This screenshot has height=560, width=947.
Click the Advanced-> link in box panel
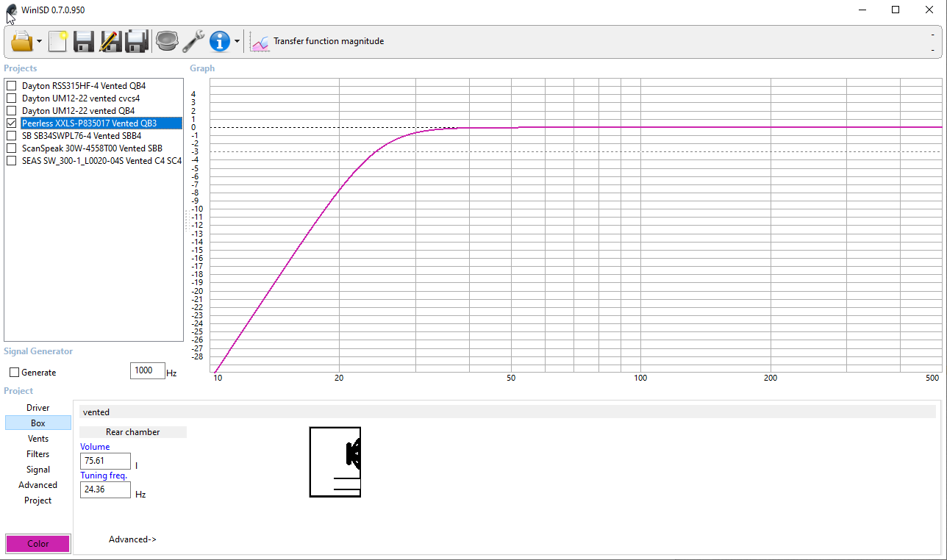click(x=132, y=539)
